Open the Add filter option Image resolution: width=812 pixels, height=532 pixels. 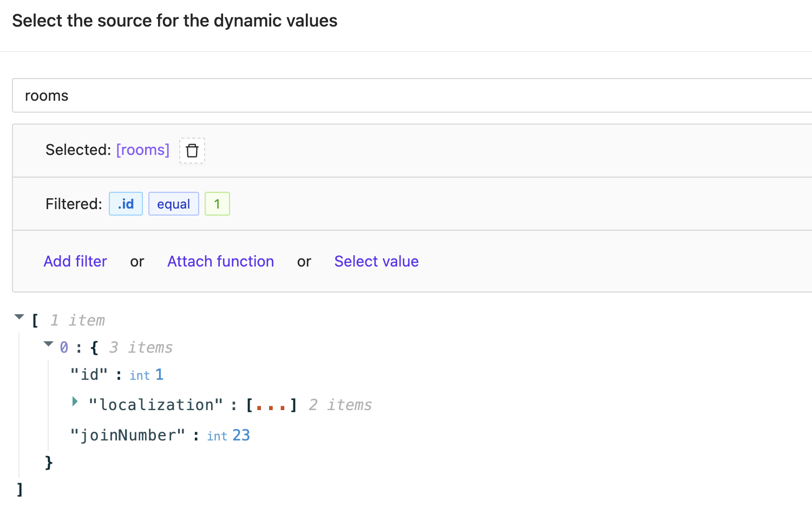point(75,261)
